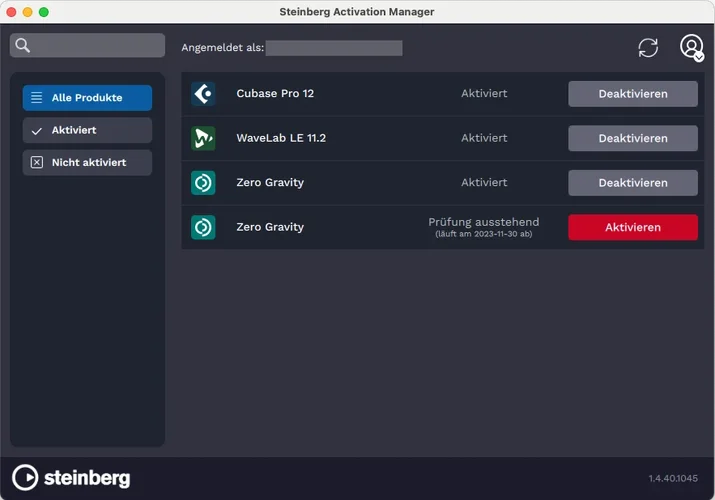Close the Activation Manager window
This screenshot has height=500, width=715.
[11, 12]
